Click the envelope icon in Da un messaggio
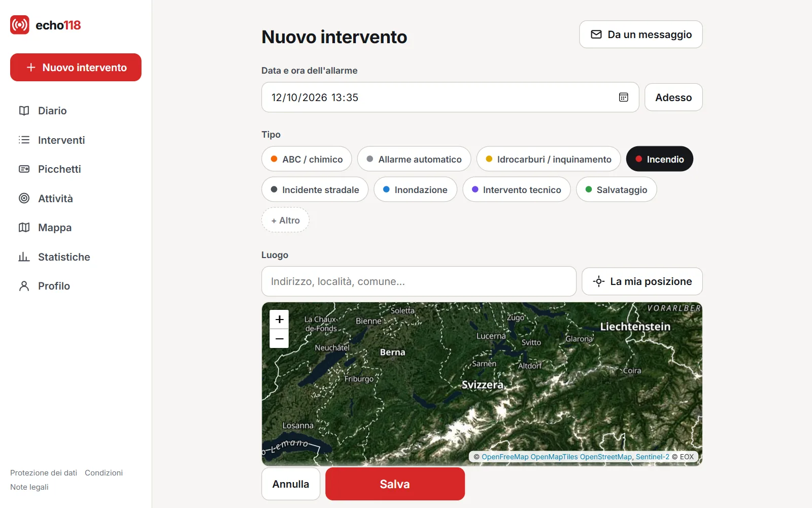 596,35
